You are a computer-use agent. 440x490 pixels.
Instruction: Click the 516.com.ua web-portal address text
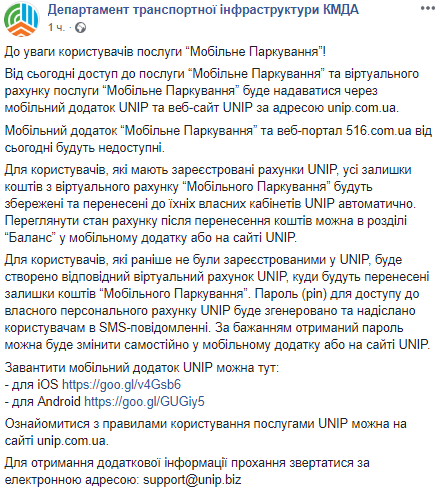[x=379, y=130]
